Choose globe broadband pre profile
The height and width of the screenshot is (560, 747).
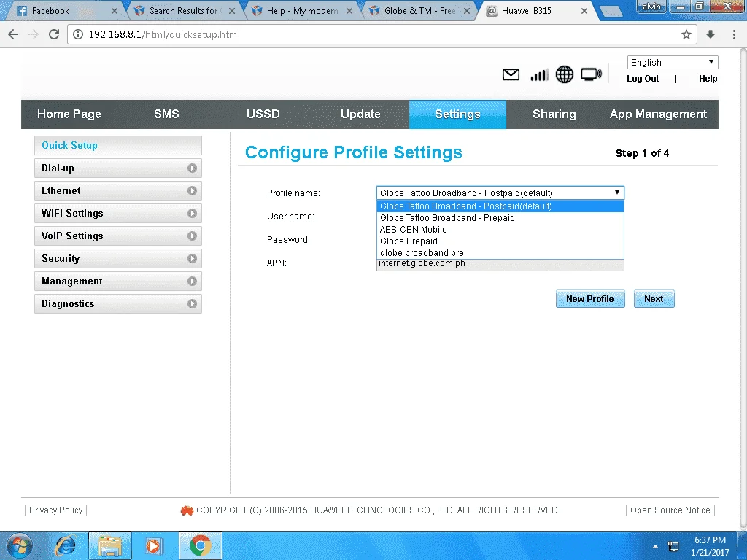click(x=500, y=253)
